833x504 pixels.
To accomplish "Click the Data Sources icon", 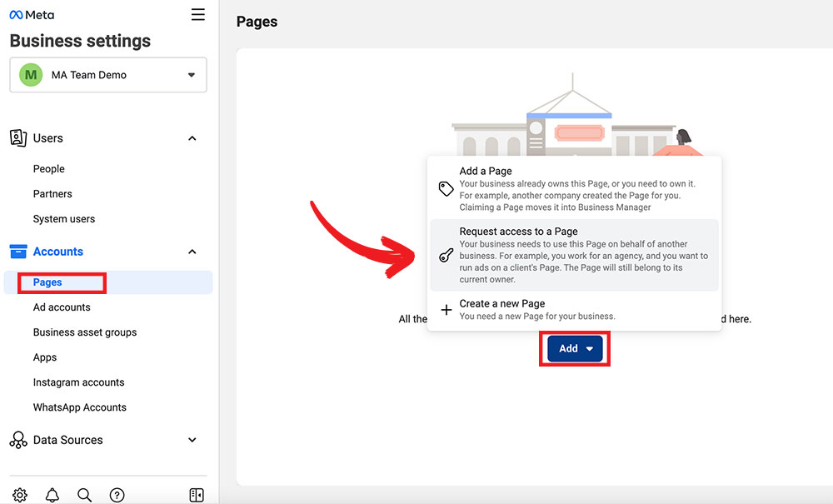I will (18, 440).
